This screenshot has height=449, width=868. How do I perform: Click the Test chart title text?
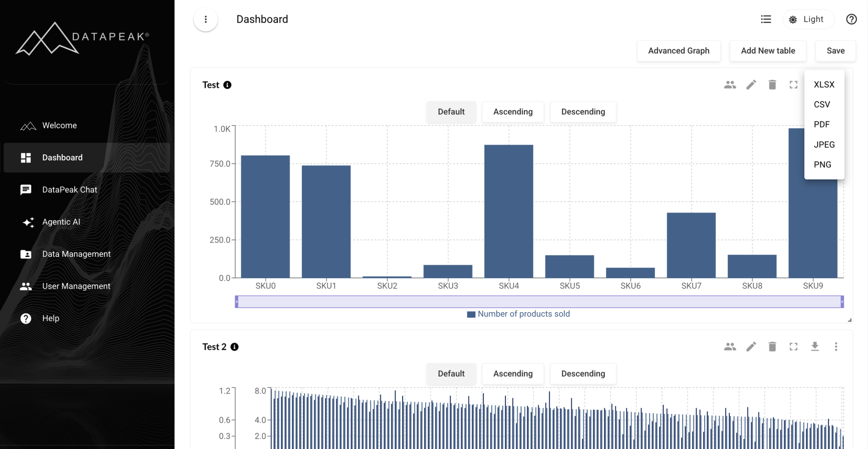click(x=211, y=85)
